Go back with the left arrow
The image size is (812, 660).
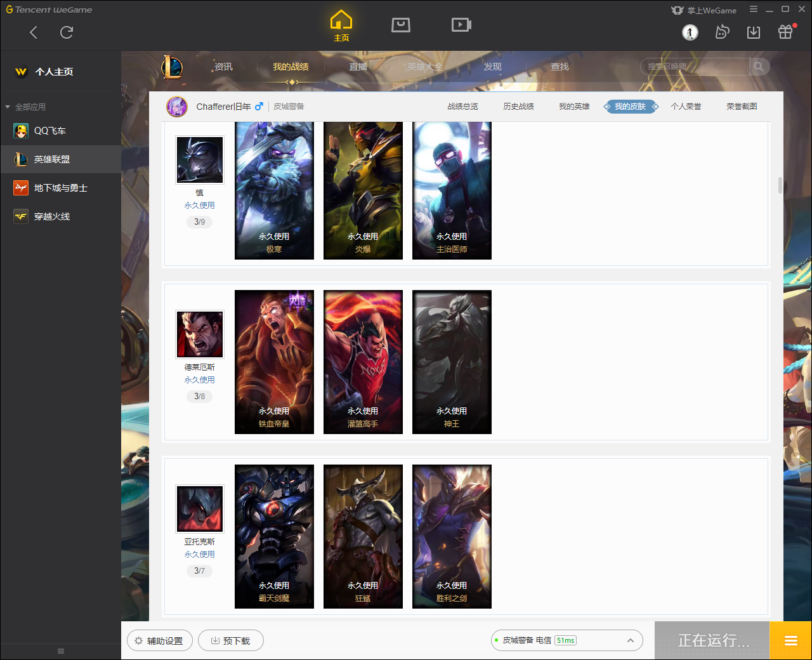(x=34, y=32)
